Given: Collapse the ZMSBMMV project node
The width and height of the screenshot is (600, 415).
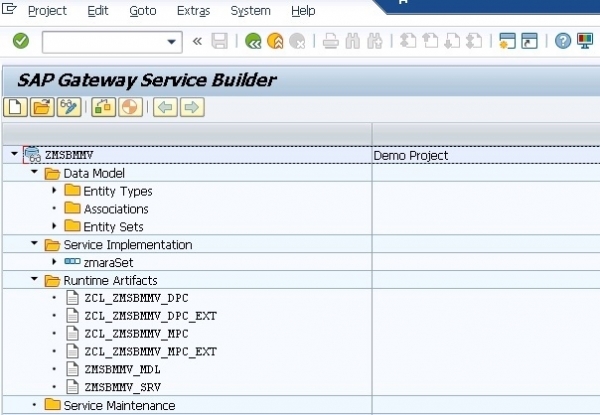Looking at the screenshot, I should coord(15,154).
